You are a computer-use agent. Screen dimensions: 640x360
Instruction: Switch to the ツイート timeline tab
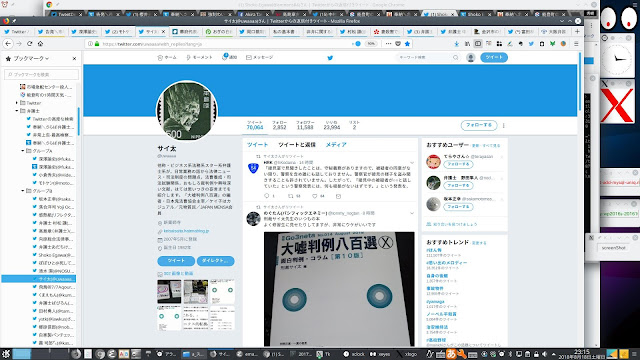tap(258, 144)
